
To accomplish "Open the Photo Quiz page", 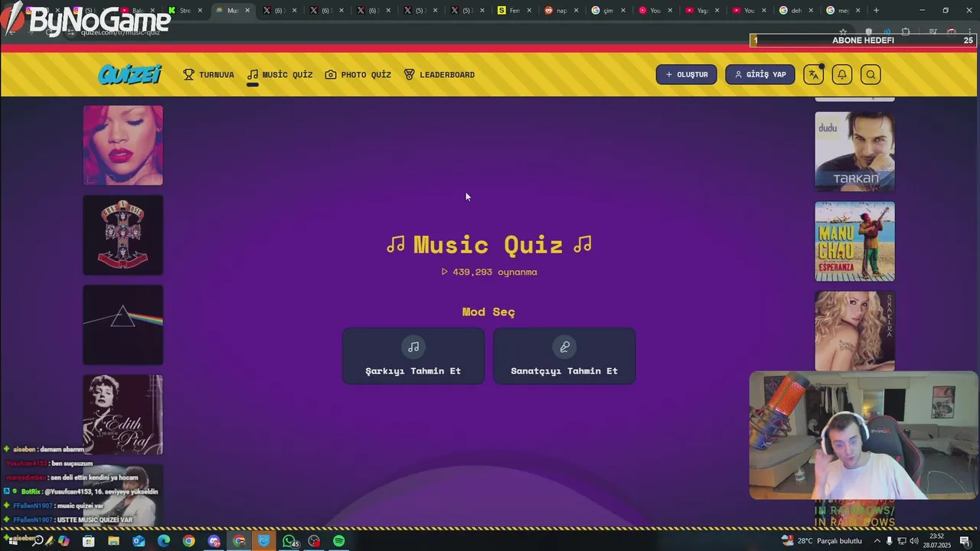I will tap(358, 74).
